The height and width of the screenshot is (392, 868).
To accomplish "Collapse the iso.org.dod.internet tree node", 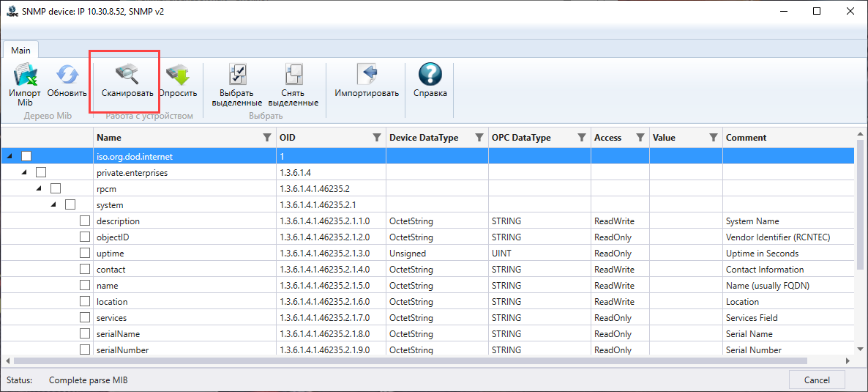I will (x=10, y=157).
